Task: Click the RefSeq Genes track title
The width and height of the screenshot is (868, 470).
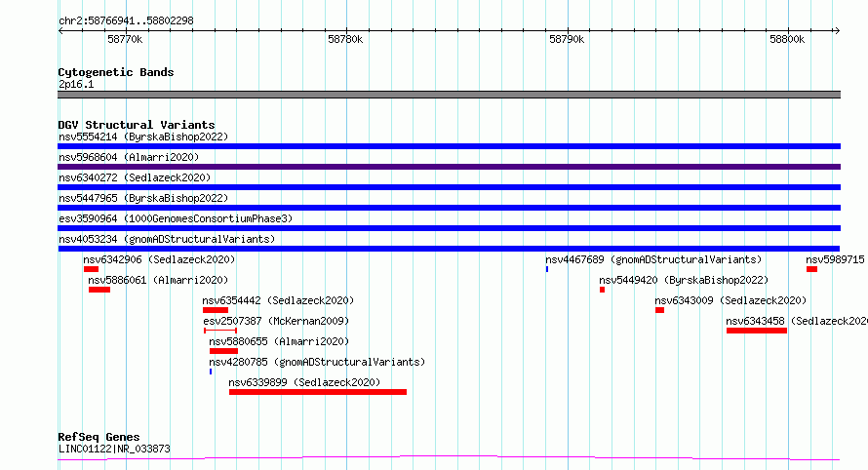Action: (x=99, y=437)
